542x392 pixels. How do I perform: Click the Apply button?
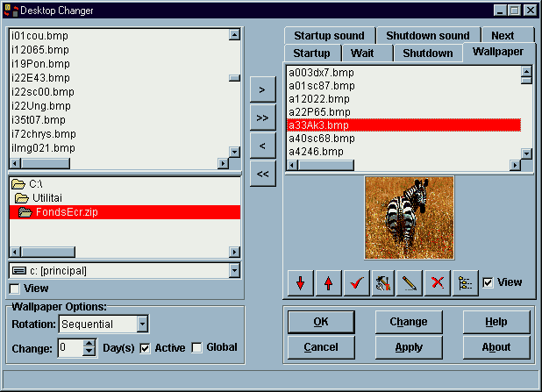tap(409, 347)
